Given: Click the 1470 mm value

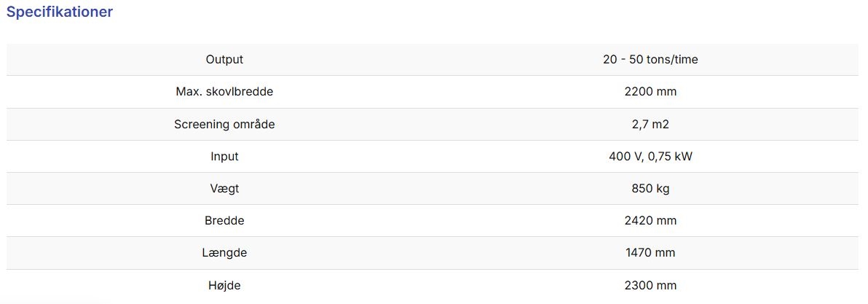Looking at the screenshot, I should point(650,252).
